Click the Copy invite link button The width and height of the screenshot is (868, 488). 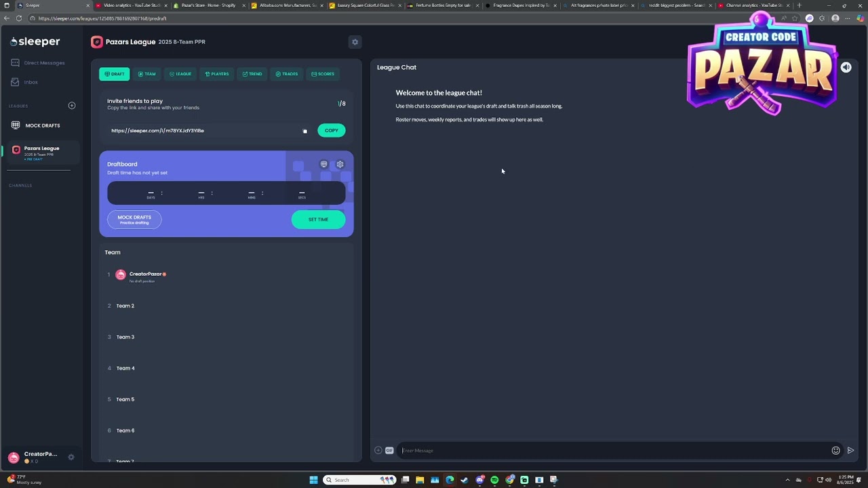point(332,130)
